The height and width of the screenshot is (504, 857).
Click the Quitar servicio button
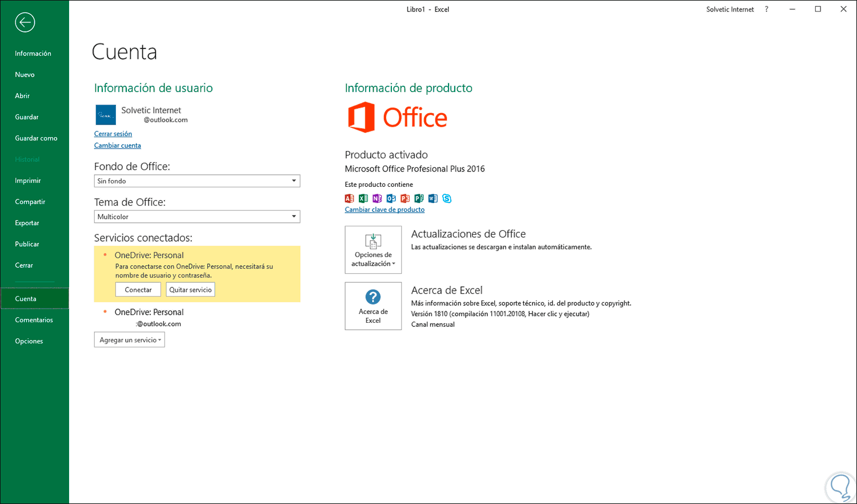pos(190,290)
